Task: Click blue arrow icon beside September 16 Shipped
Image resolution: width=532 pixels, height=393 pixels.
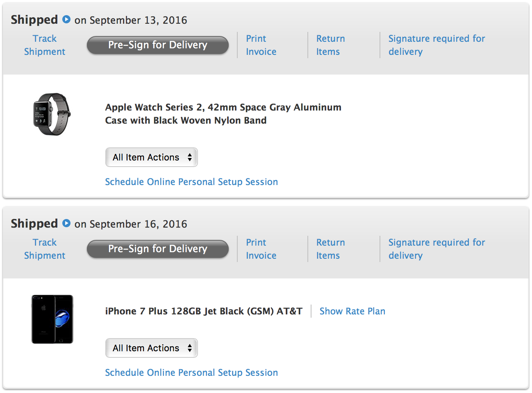Action: (x=66, y=223)
